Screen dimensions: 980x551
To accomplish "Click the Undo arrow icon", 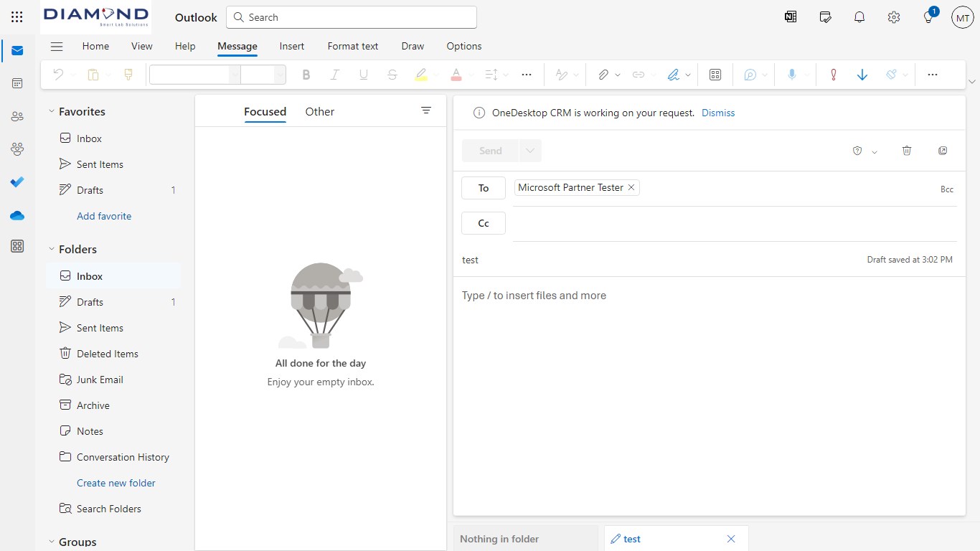I will click(x=58, y=75).
